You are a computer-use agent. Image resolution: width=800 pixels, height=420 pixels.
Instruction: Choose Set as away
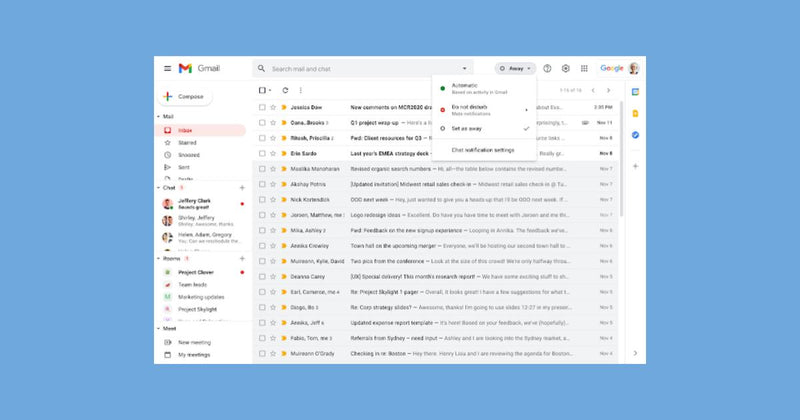pyautogui.click(x=484, y=129)
